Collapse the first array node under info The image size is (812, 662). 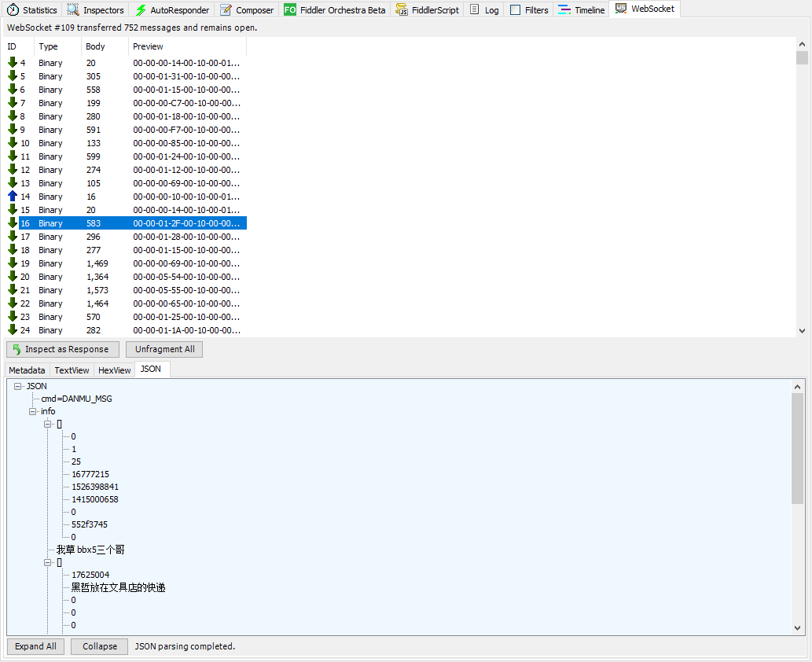(48, 424)
